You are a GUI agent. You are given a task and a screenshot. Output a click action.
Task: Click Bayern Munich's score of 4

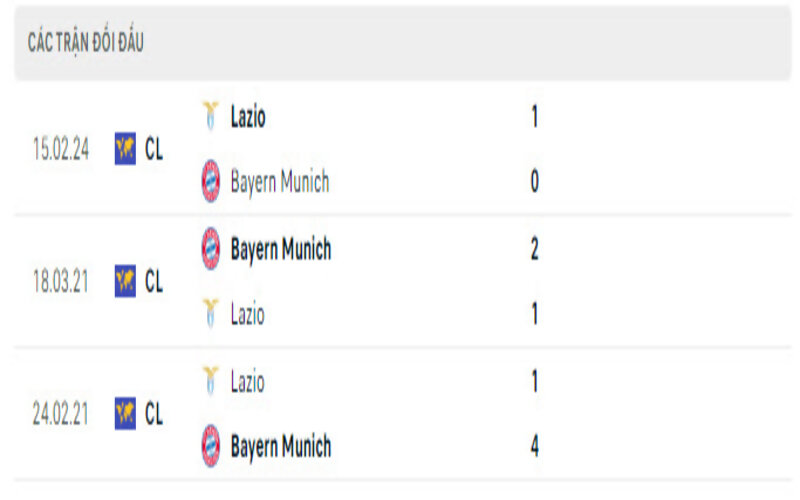[x=535, y=446]
